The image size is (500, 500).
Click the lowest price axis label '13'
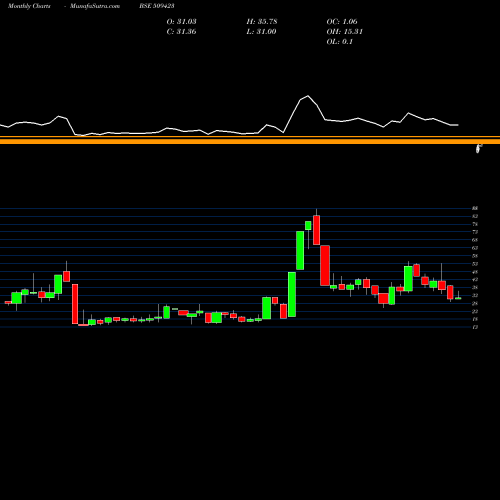475,327
